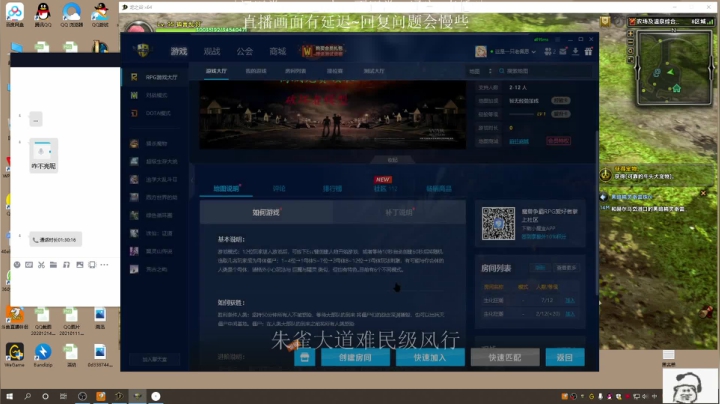This screenshot has width=720, height=404.
Task: Switch to the 游戏大厅 sub-tab
Action: click(x=216, y=71)
